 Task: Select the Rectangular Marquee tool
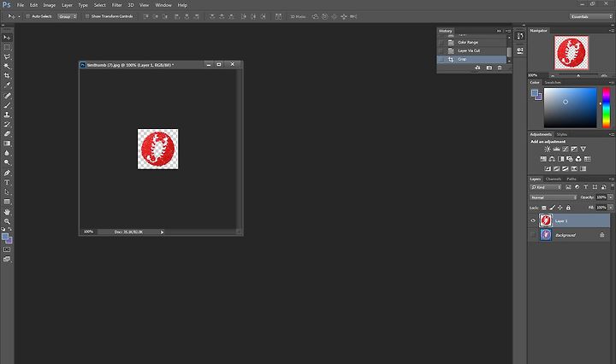[x=7, y=47]
